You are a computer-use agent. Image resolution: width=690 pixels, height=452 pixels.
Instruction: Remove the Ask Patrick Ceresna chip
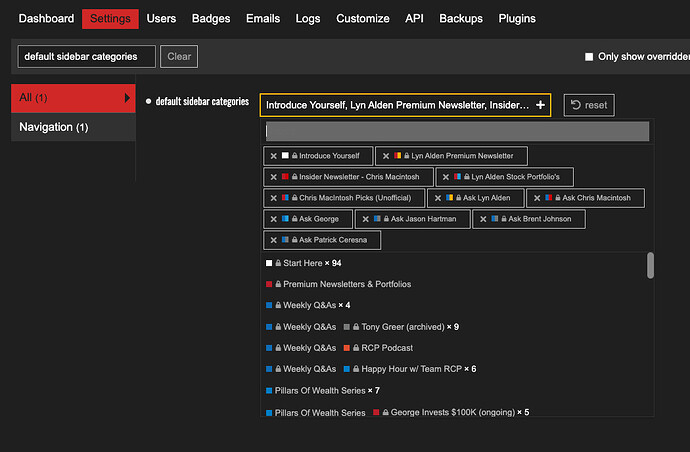point(274,240)
